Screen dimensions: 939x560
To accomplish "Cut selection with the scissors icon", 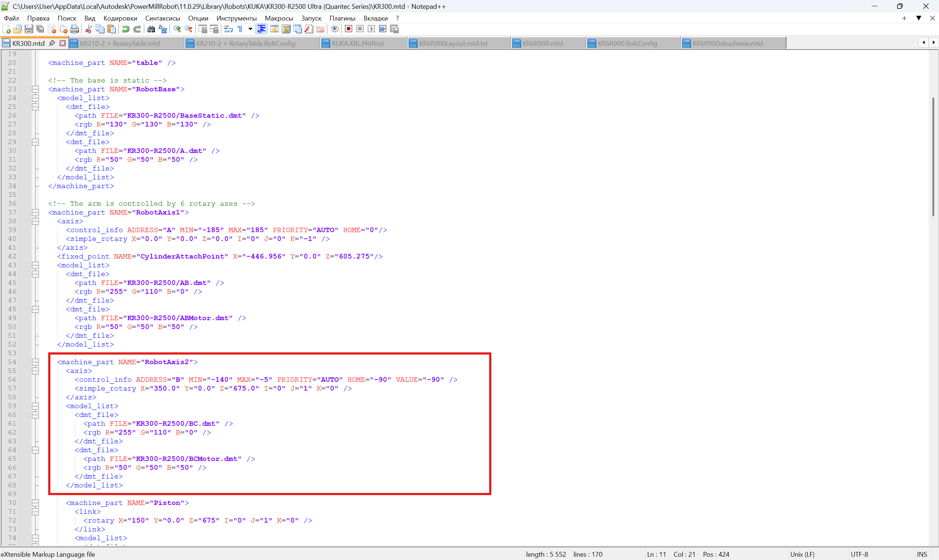I will [89, 29].
